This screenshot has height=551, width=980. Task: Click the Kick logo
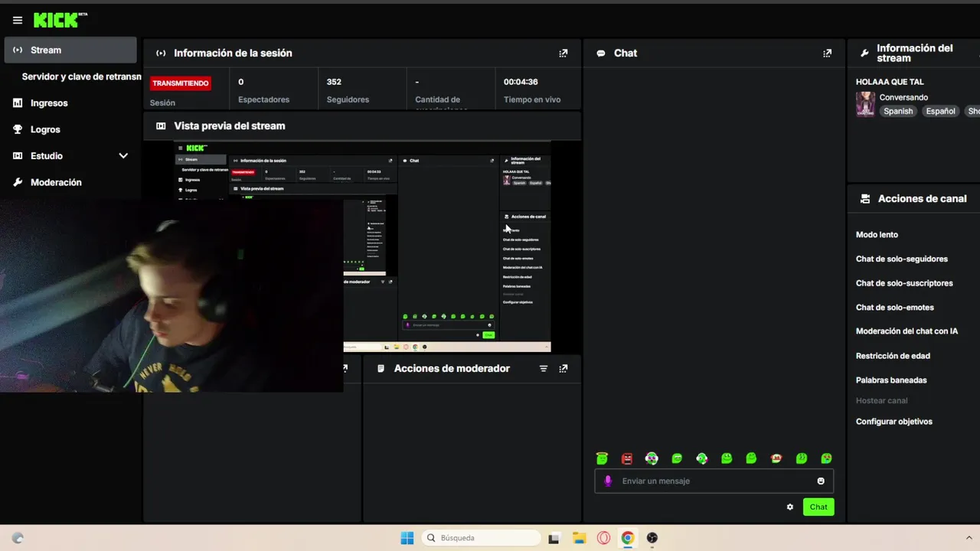[60, 20]
